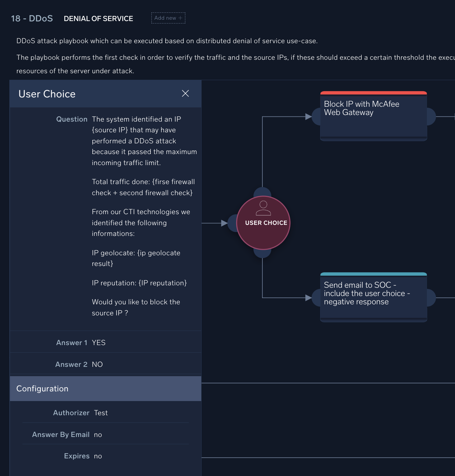Click the left input connector of the USER CHOICE node
This screenshot has width=455, height=476.
tap(233, 223)
